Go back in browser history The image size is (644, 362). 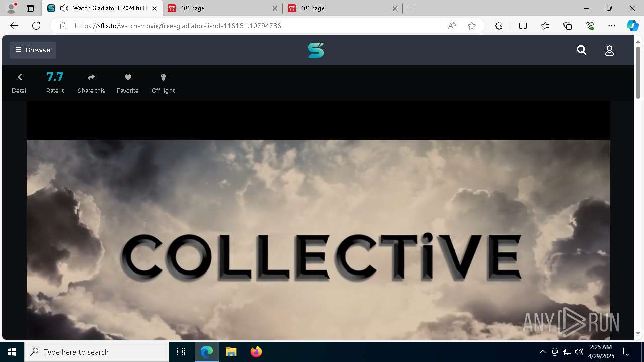14,26
